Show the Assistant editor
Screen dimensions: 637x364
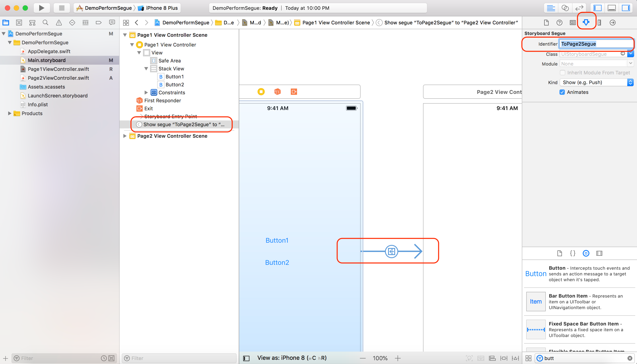(x=565, y=8)
